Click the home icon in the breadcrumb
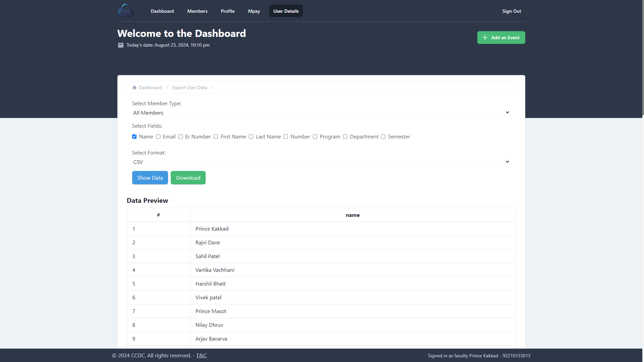The height and width of the screenshot is (362, 644). point(135,87)
